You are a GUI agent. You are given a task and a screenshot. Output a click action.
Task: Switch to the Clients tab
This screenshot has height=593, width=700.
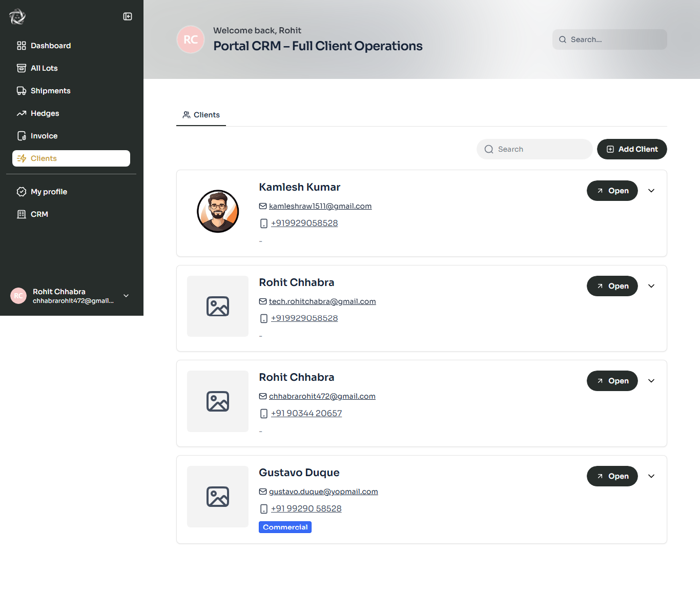201,115
